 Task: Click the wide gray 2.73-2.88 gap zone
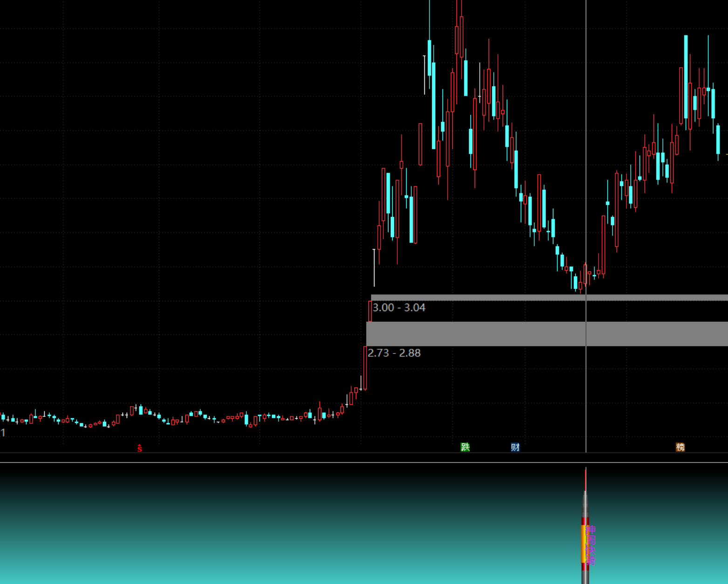pyautogui.click(x=547, y=333)
